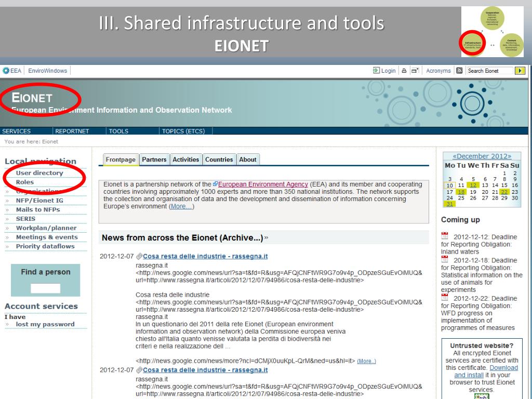
Task: Open the TOOLS menu
Action: tap(118, 131)
